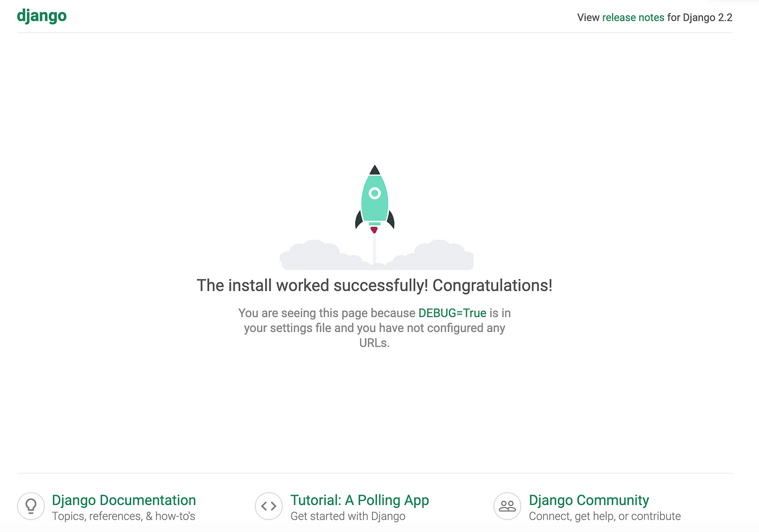Click the django logo in header

[x=42, y=16]
